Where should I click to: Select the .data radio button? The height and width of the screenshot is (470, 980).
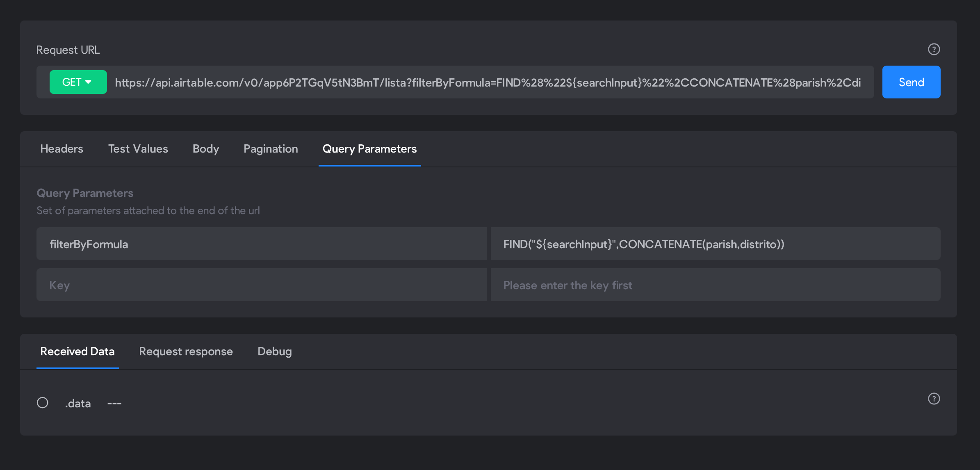click(x=43, y=403)
